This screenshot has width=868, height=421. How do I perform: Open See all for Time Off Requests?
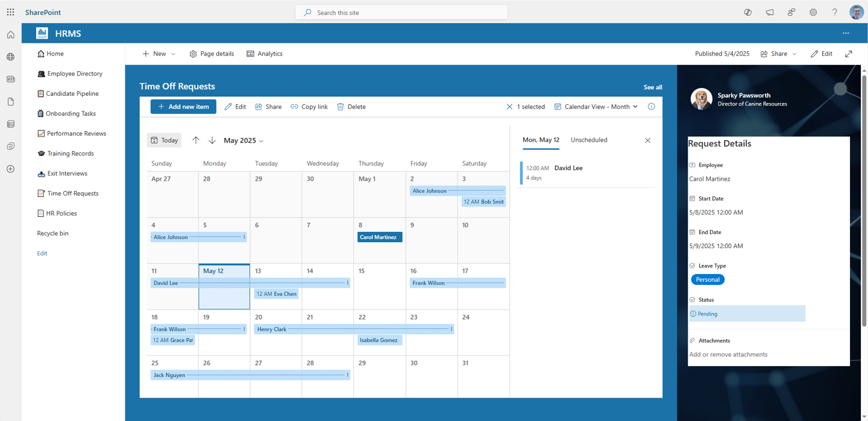point(653,87)
